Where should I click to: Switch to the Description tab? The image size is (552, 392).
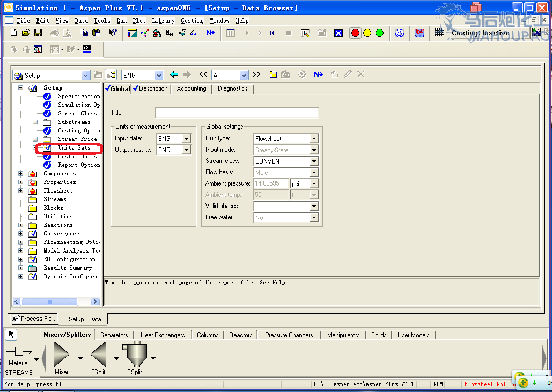click(150, 88)
